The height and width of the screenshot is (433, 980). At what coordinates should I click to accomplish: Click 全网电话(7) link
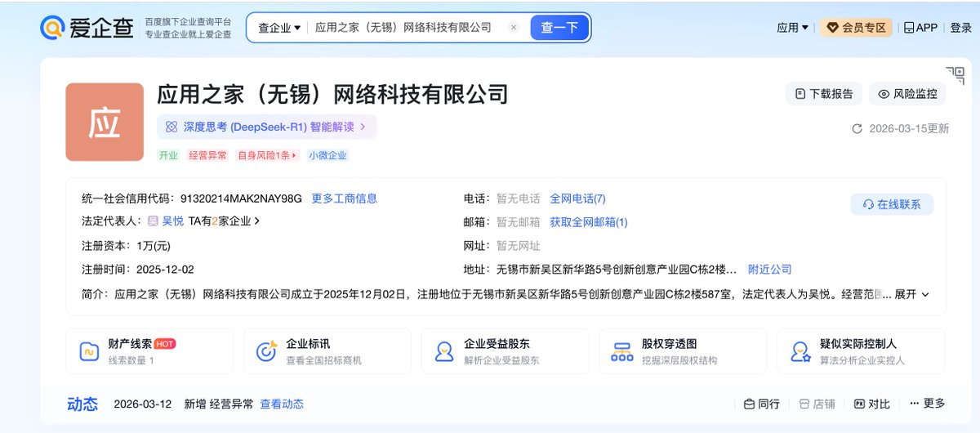click(577, 199)
